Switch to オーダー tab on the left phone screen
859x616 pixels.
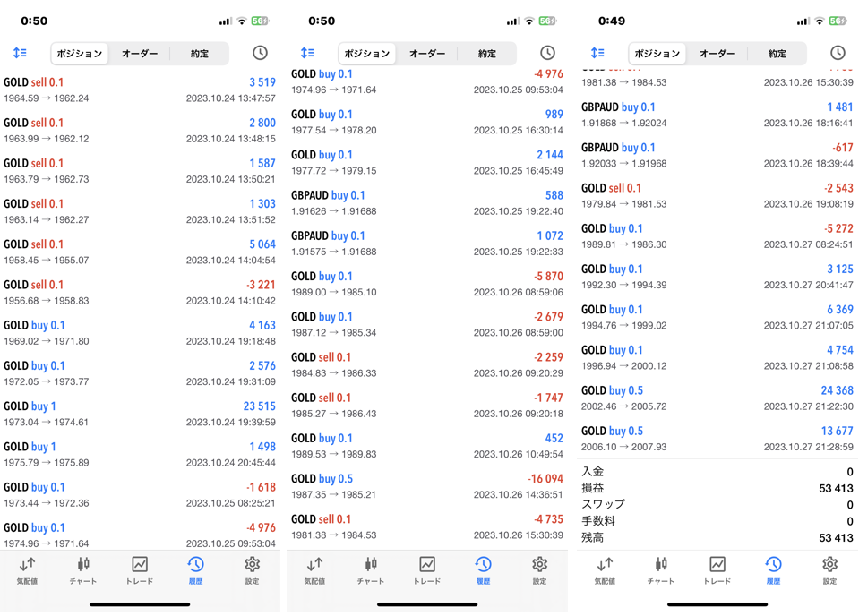[140, 54]
